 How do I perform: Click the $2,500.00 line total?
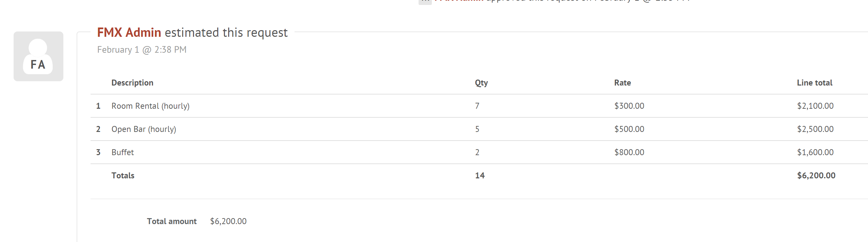(x=815, y=129)
